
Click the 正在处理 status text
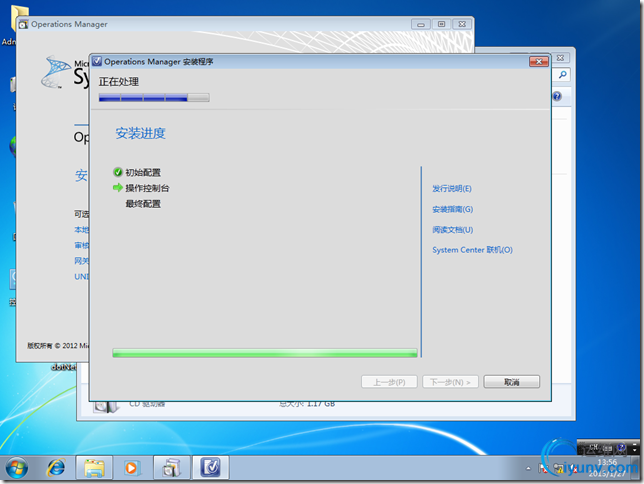coord(119,82)
